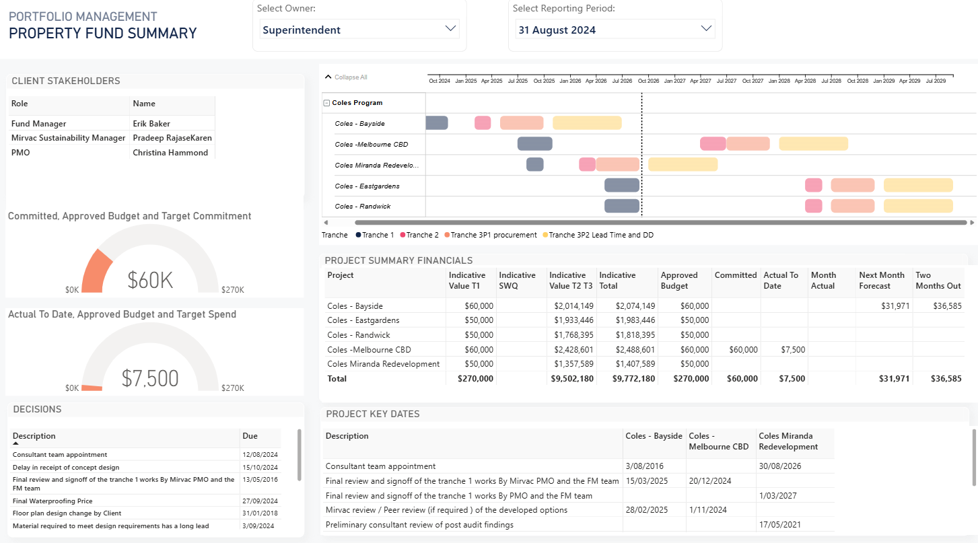
Task: Click Melbourne CBD yellow Lead Time bar
Action: [813, 143]
